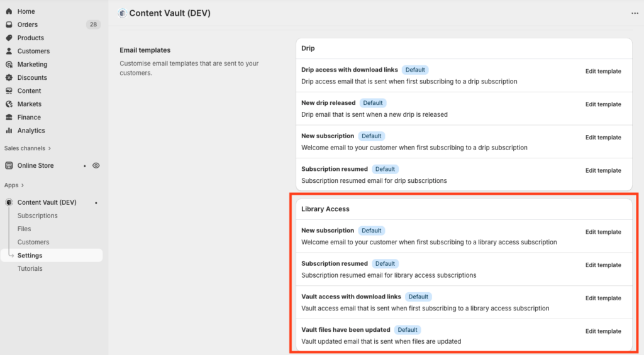The height and width of the screenshot is (355, 644).
Task: Click Content Vault icon in page header
Action: [122, 13]
